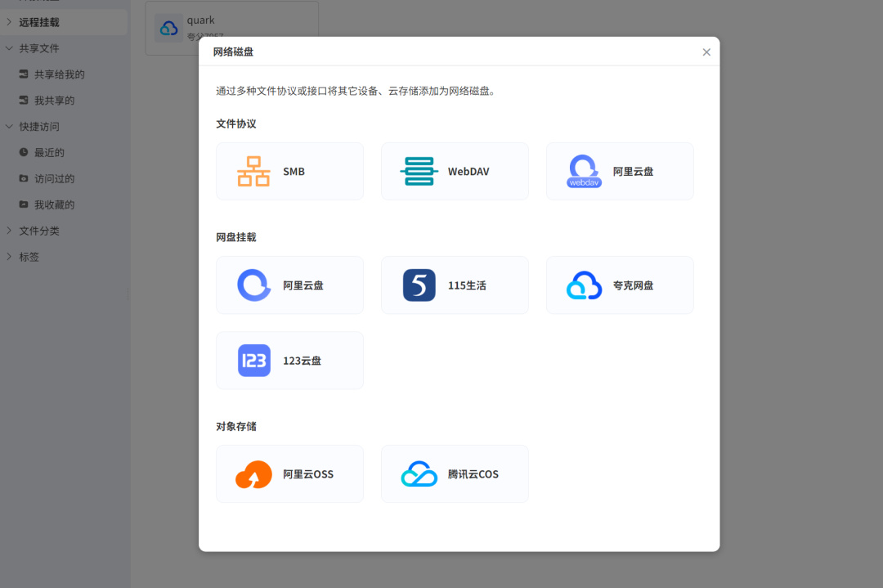Click the 阿里云盘 webdav logo under 文件协议
Screen dimensions: 883x588
[584, 171]
